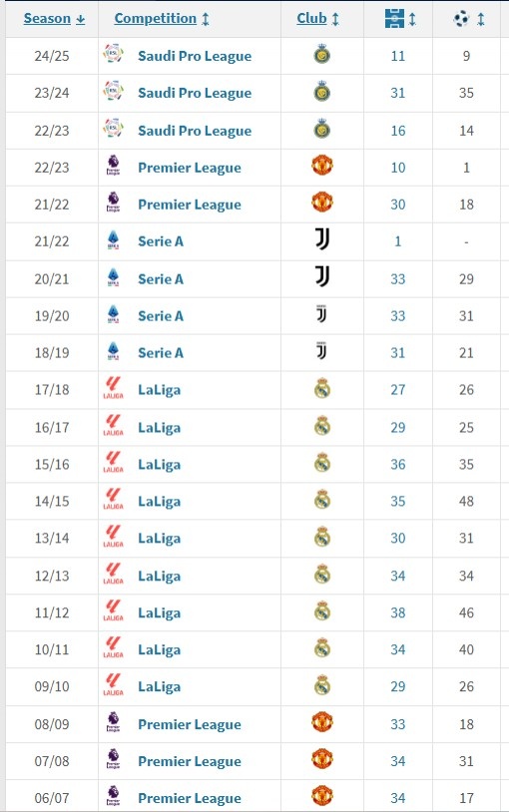This screenshot has height=812, width=509.
Task: Click 38 appearances in 11/12 row
Action: click(397, 612)
